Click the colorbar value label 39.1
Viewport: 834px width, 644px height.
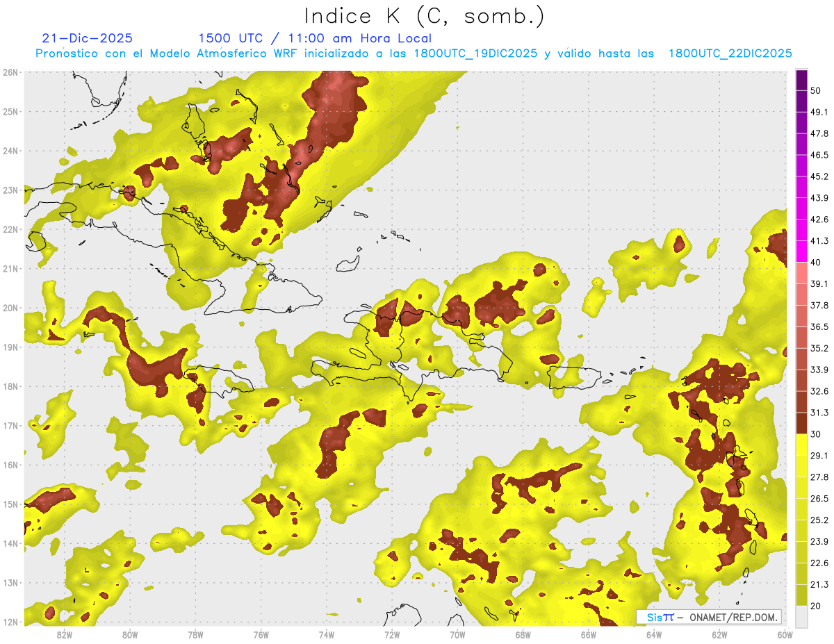tap(819, 284)
